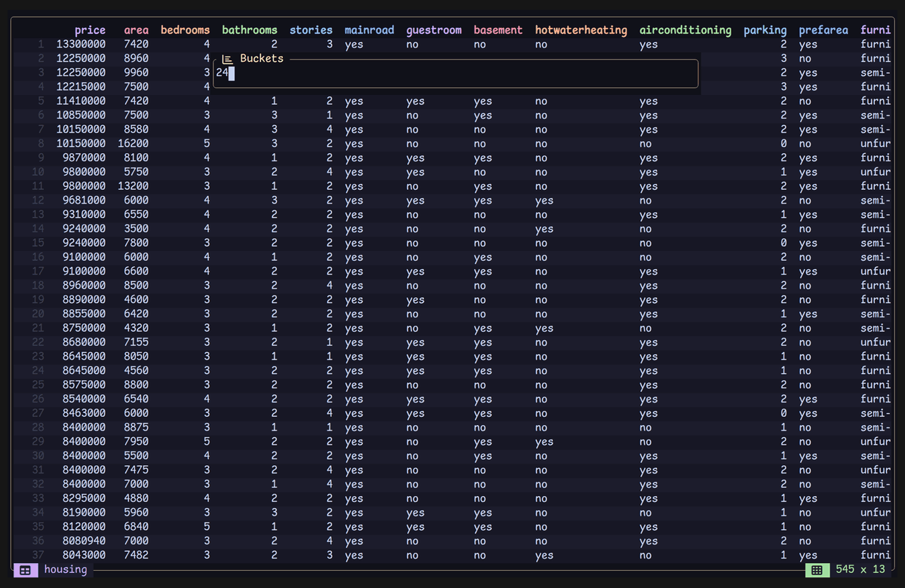
Task: Select the guestroom column header
Action: 434,30
